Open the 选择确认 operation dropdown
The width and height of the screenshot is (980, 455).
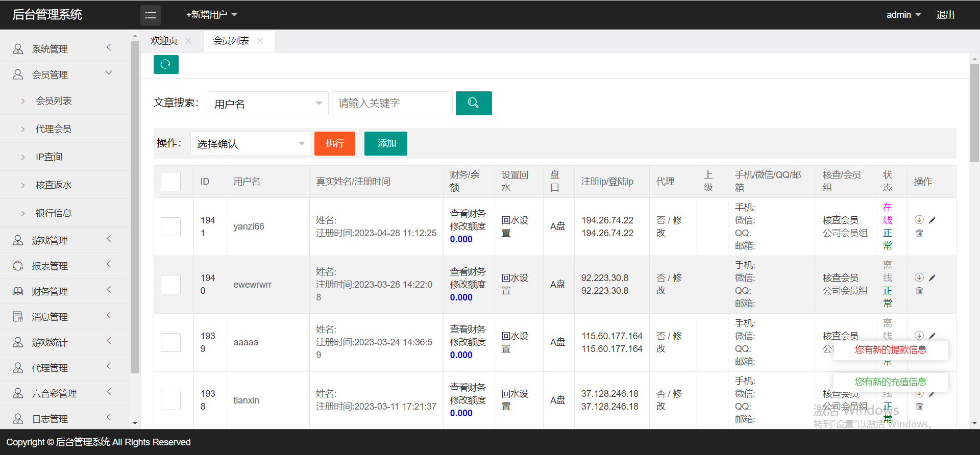[x=251, y=143]
